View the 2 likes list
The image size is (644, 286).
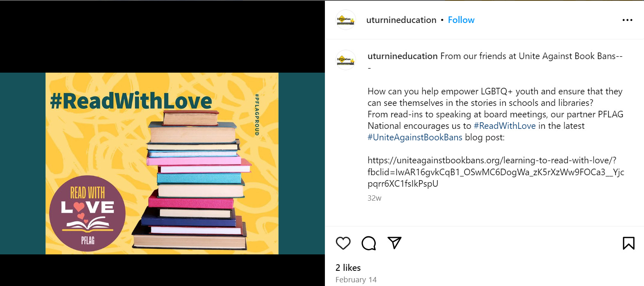pyautogui.click(x=348, y=268)
